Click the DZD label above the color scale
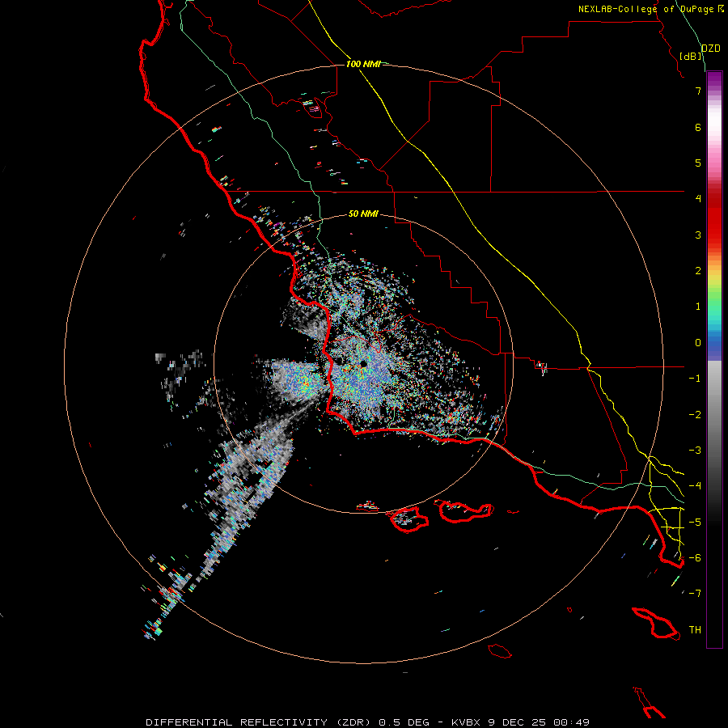 (x=711, y=49)
